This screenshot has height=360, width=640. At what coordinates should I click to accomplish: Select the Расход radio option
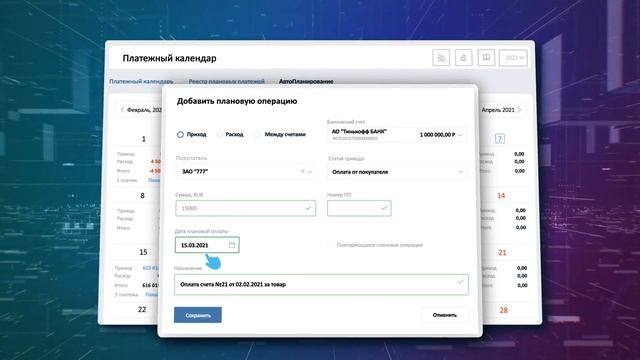point(220,134)
